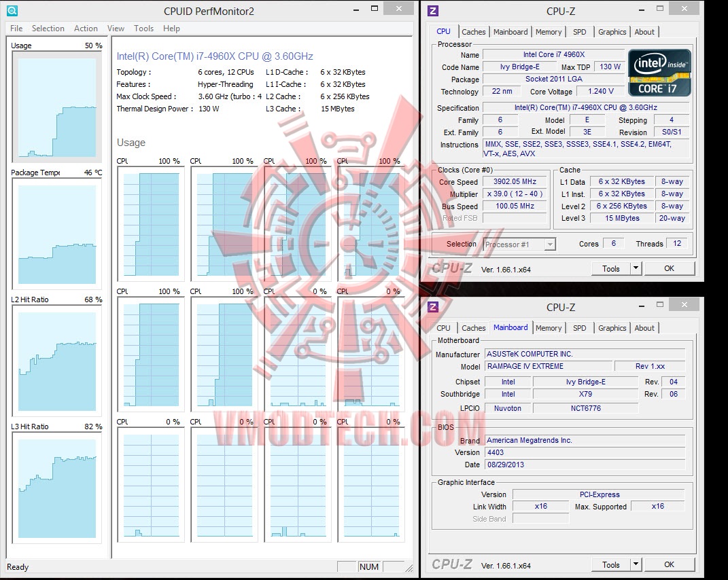This screenshot has height=580, width=728.
Task: Expand Tools dropdown arrow in top CPU-Z
Action: [x=636, y=269]
